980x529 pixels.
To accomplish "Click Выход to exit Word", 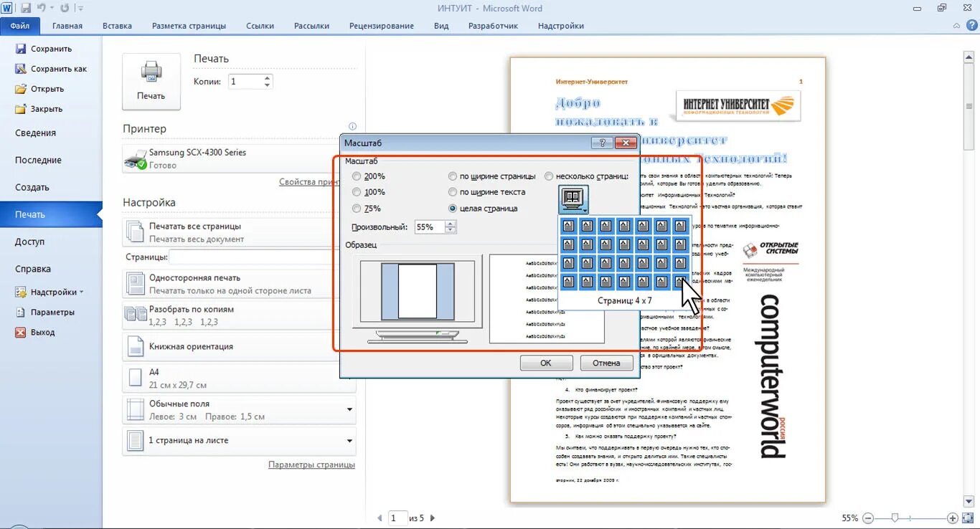I will click(35, 332).
